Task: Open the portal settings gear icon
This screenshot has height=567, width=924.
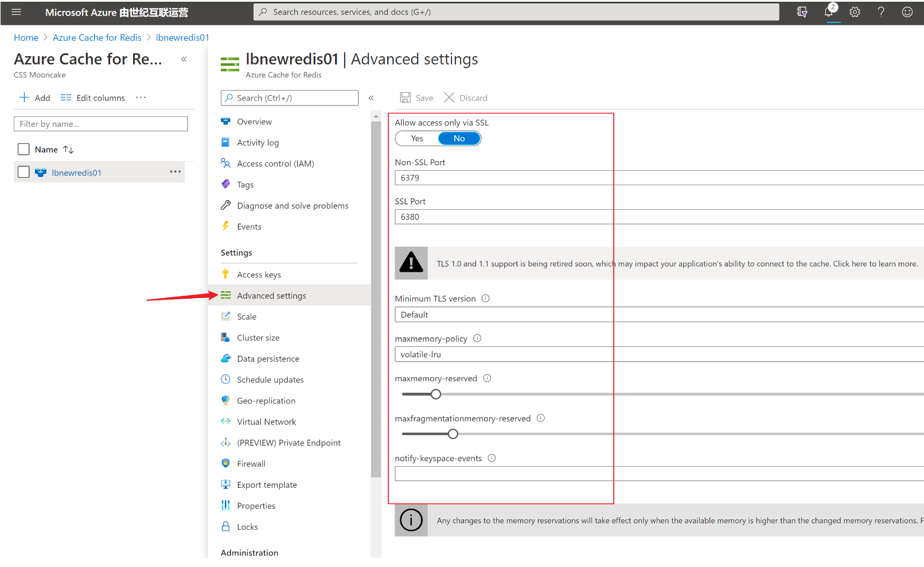Action: [x=855, y=12]
